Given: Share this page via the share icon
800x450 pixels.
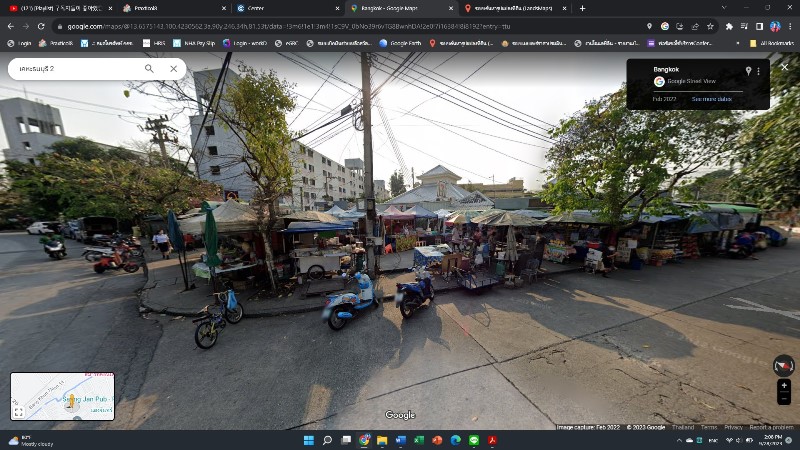Looking at the screenshot, I should coord(695,27).
